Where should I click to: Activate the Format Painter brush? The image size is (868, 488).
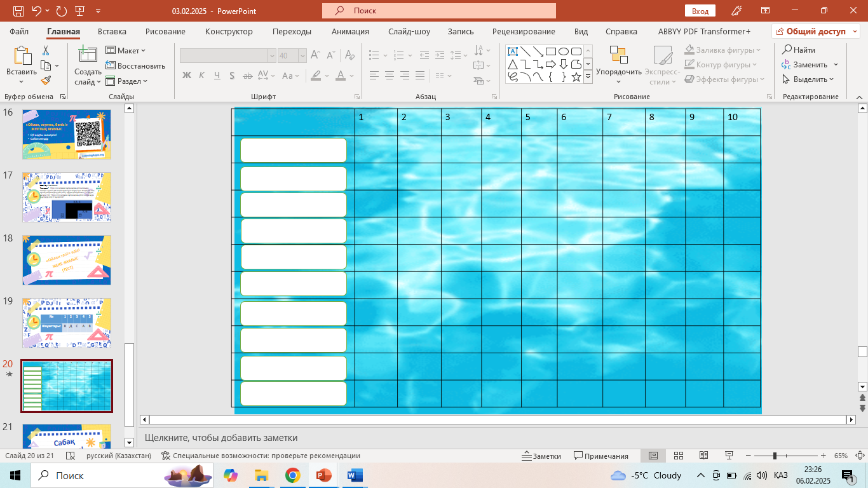click(x=46, y=81)
